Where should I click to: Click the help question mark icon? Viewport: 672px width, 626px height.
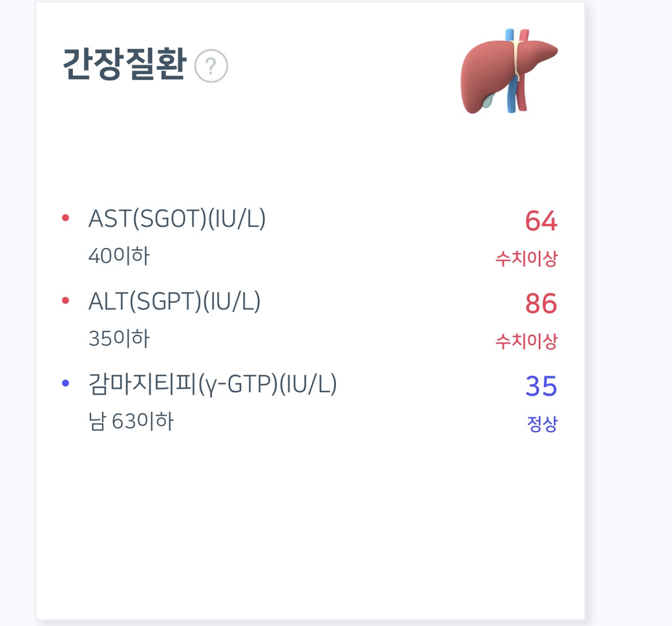coord(211,67)
